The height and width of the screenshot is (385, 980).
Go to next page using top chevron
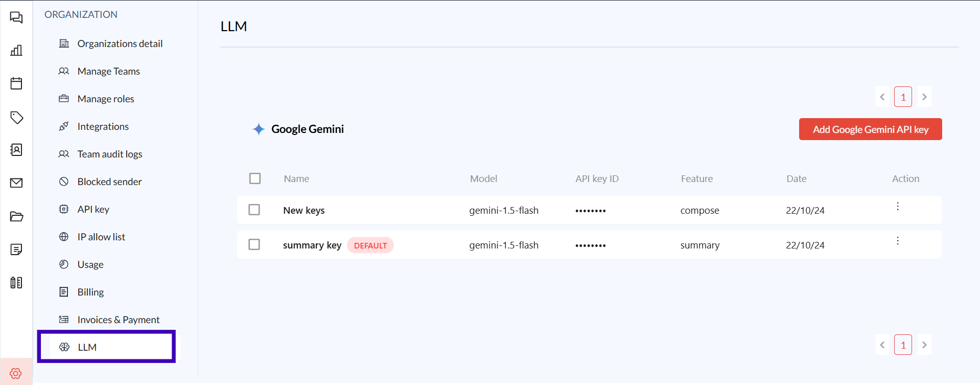click(x=924, y=97)
